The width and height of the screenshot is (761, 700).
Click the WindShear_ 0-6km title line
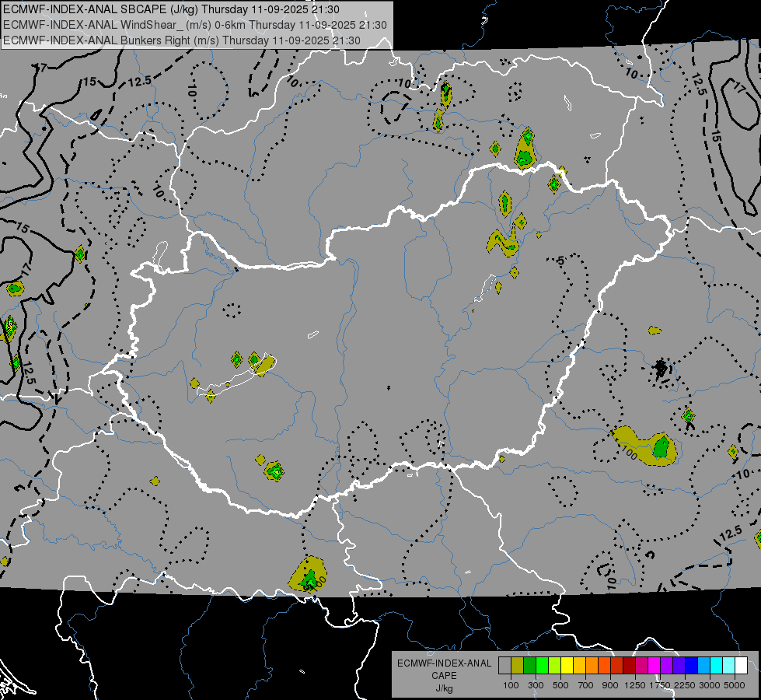click(x=194, y=25)
